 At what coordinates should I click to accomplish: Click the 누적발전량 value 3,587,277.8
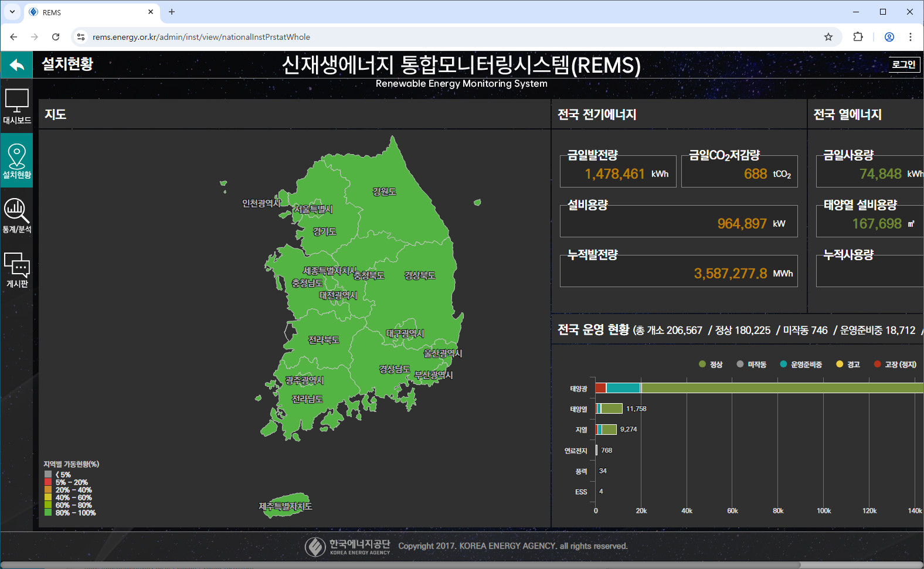coord(731,274)
